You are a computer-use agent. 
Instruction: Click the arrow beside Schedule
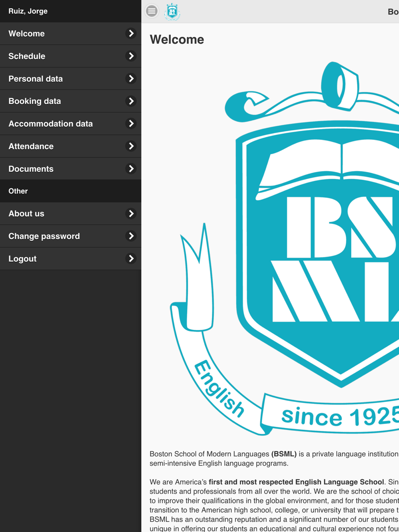131,56
